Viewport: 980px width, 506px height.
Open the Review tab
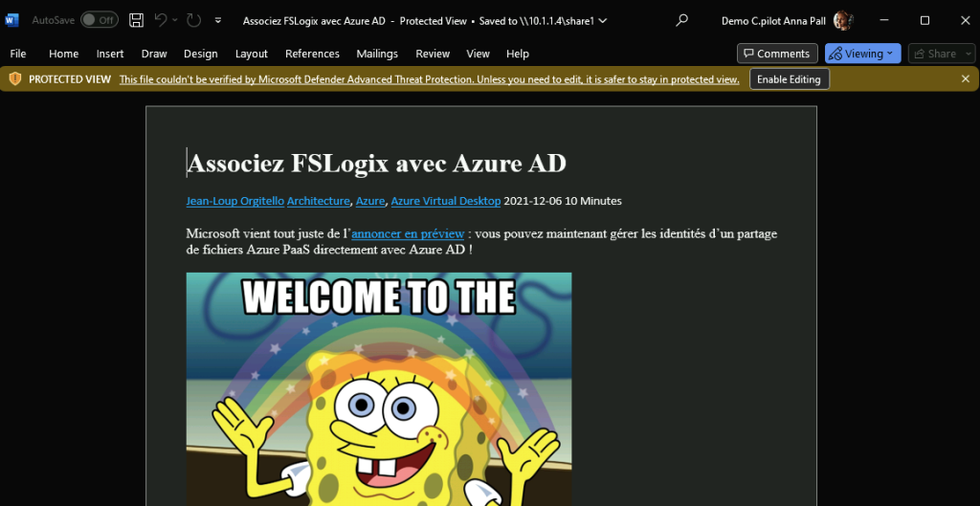point(433,54)
